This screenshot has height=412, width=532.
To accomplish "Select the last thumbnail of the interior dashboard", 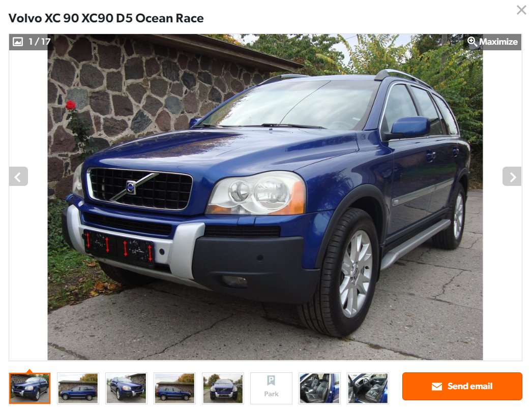I will [x=368, y=388].
